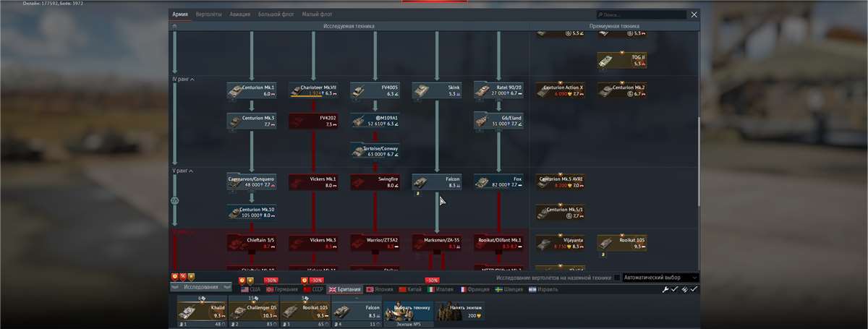Select the Израиль nation flag
The width and height of the screenshot is (868, 329).
[545, 289]
